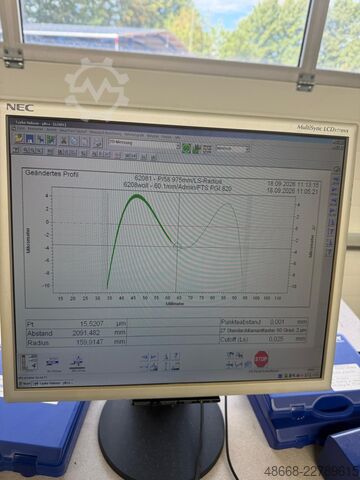Click the first yellow-green icon in the toolbar
This screenshot has width=360, height=480.
pos(20,138)
